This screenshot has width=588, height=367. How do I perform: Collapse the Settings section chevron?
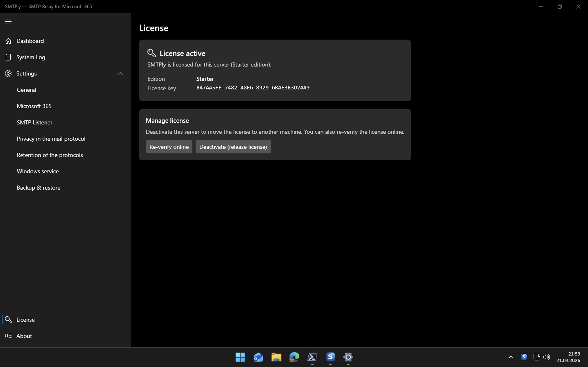coord(120,74)
